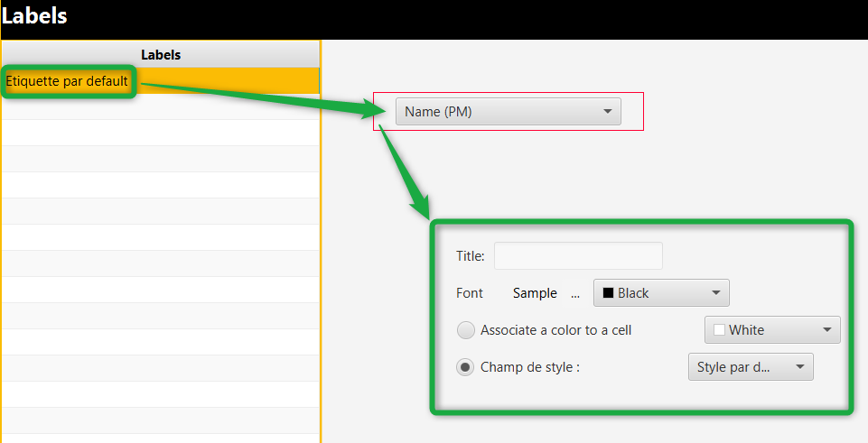Click the white color swatch square
The width and height of the screenshot is (868, 443).
719,330
